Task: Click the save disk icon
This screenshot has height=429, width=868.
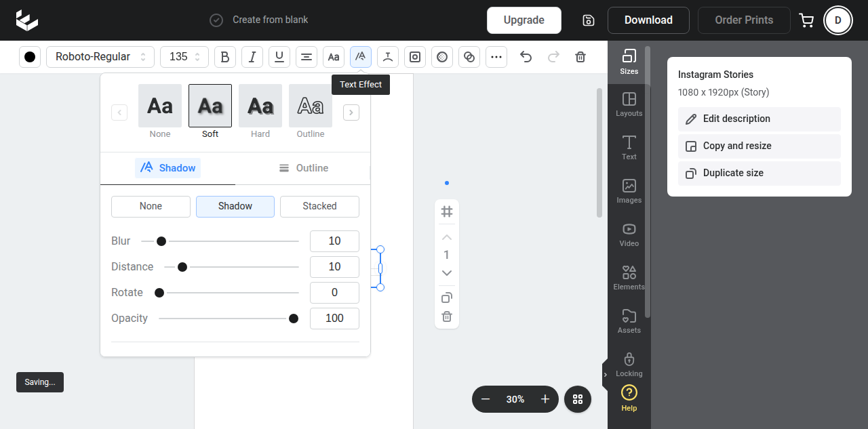Action: point(589,20)
